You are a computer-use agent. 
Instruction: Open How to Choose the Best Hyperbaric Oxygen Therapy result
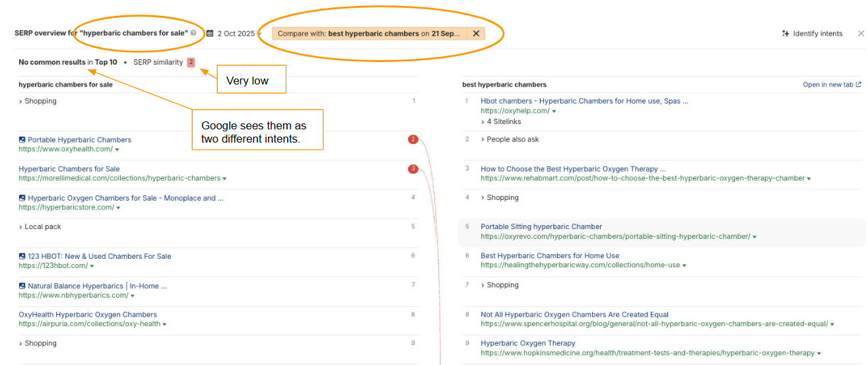coord(573,169)
